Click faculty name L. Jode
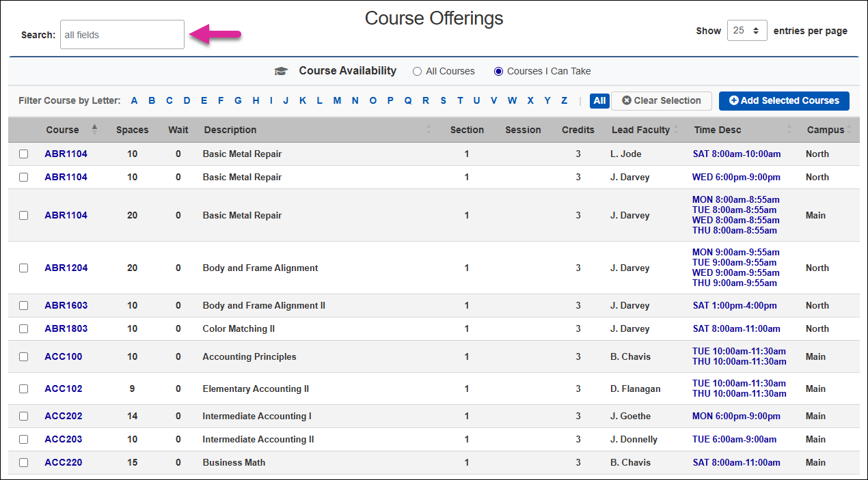This screenshot has width=868, height=480. [x=626, y=154]
